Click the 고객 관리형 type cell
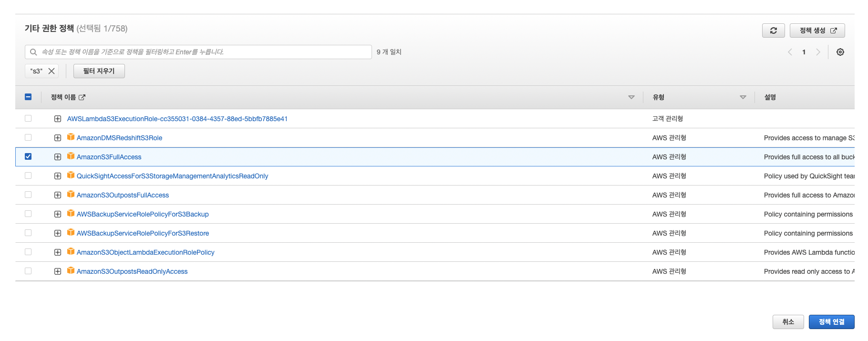Image resolution: width=868 pixels, height=341 pixels. [668, 119]
